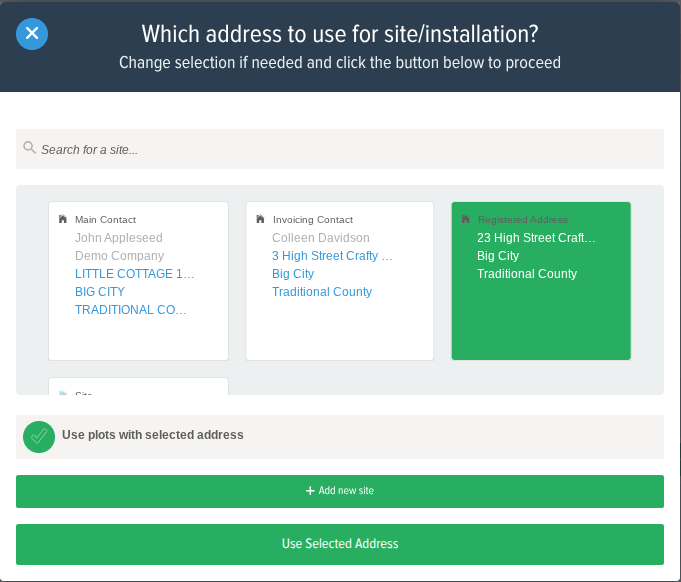Click the Invoicing Contact home icon
Screen dimensions: 681x582
tap(260, 219)
